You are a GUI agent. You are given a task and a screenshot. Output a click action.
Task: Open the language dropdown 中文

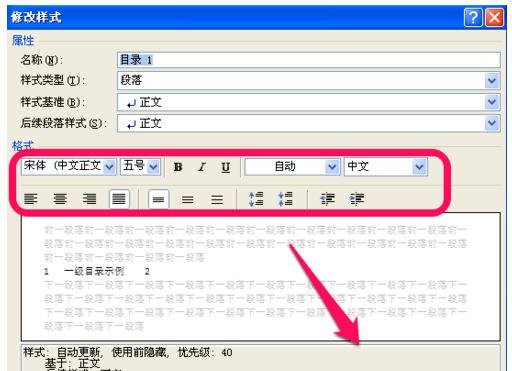pos(419,167)
